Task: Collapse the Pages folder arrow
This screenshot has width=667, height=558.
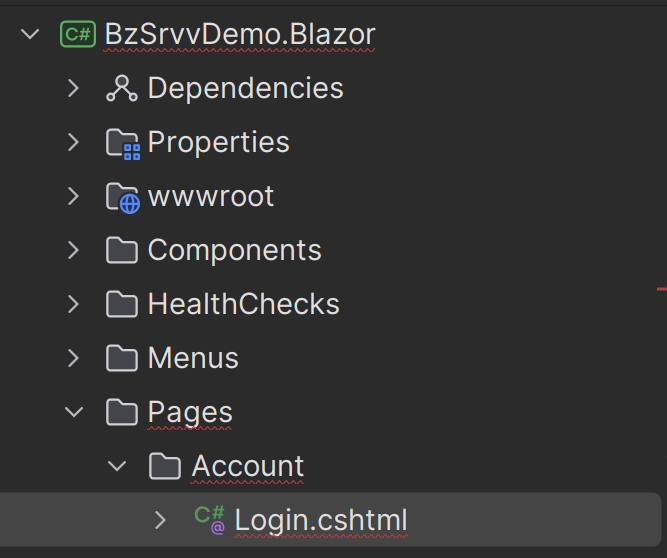Action: coord(73,412)
